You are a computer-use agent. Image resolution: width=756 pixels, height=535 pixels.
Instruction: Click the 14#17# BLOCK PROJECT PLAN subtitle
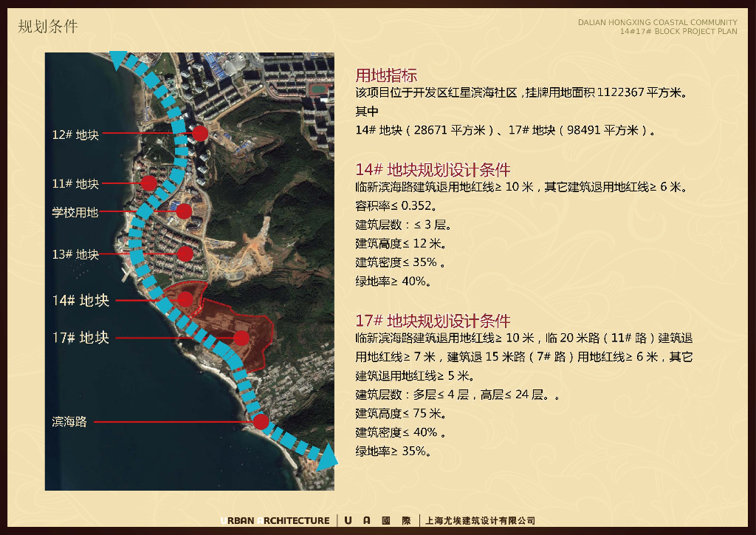click(x=678, y=31)
